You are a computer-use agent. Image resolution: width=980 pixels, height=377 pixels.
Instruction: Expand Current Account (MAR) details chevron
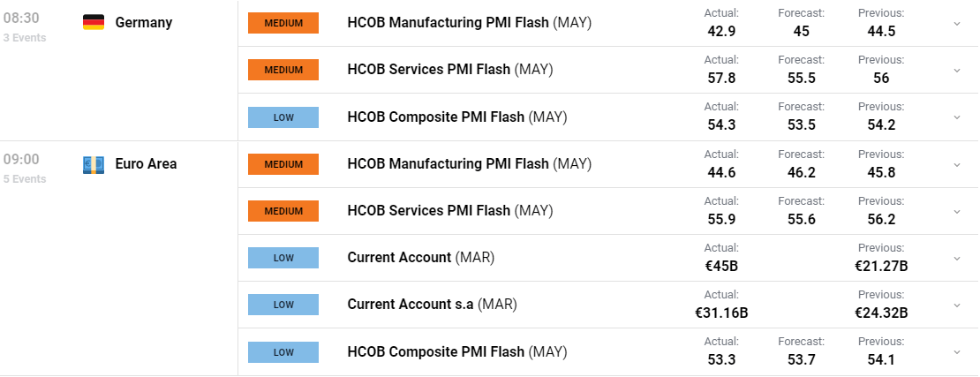point(956,258)
